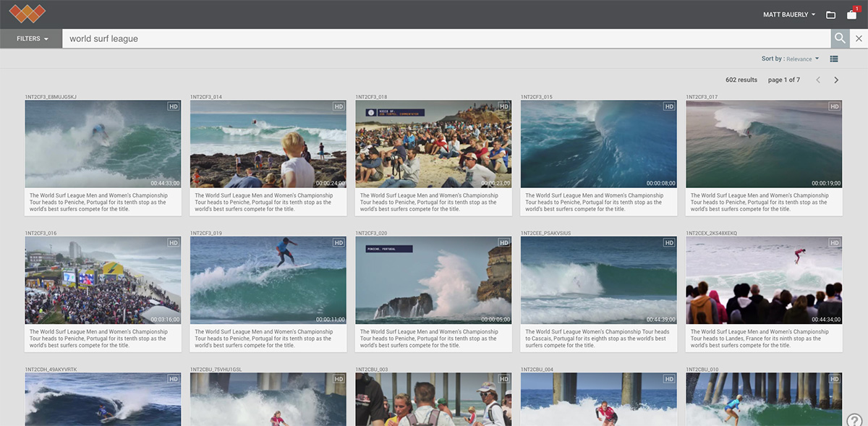The height and width of the screenshot is (426, 868).
Task: Click the red diamond app logo
Action: coord(27,14)
